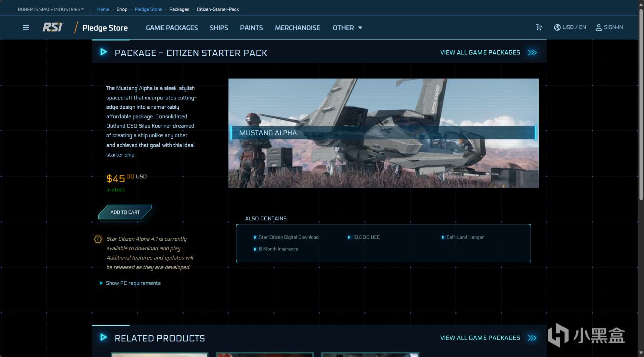The height and width of the screenshot is (357, 644).
Task: Follow VIEW ALL GAME PACKAGES in Related Products
Action: click(480, 338)
